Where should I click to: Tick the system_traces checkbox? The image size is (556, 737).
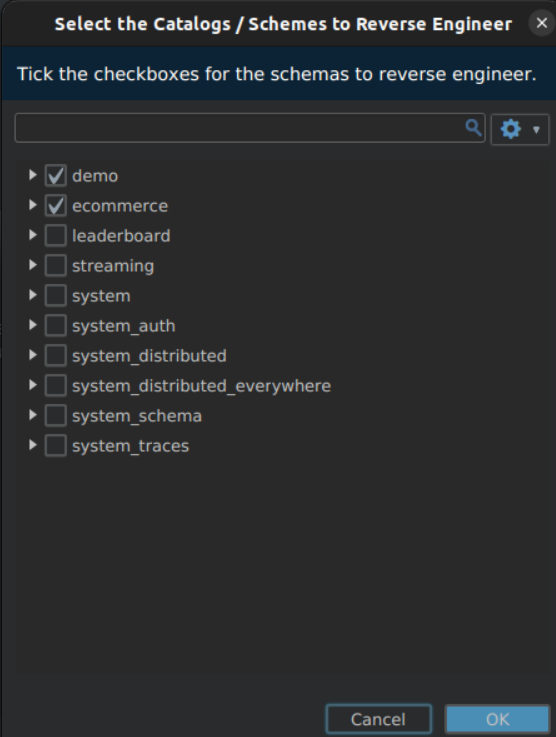click(x=55, y=446)
